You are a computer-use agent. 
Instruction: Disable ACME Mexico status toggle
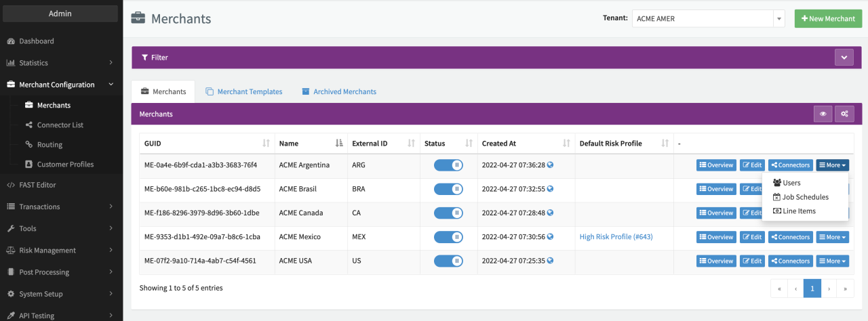[x=448, y=237]
